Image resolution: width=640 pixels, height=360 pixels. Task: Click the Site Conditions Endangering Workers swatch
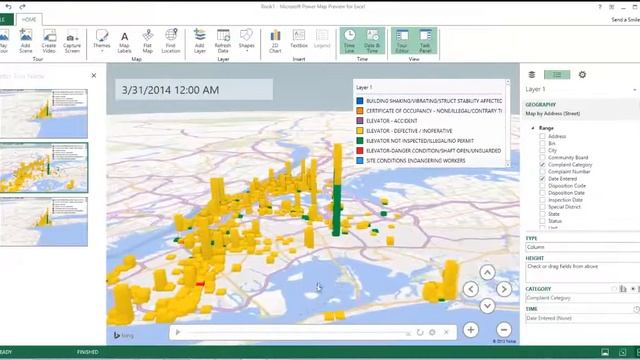(x=360, y=161)
